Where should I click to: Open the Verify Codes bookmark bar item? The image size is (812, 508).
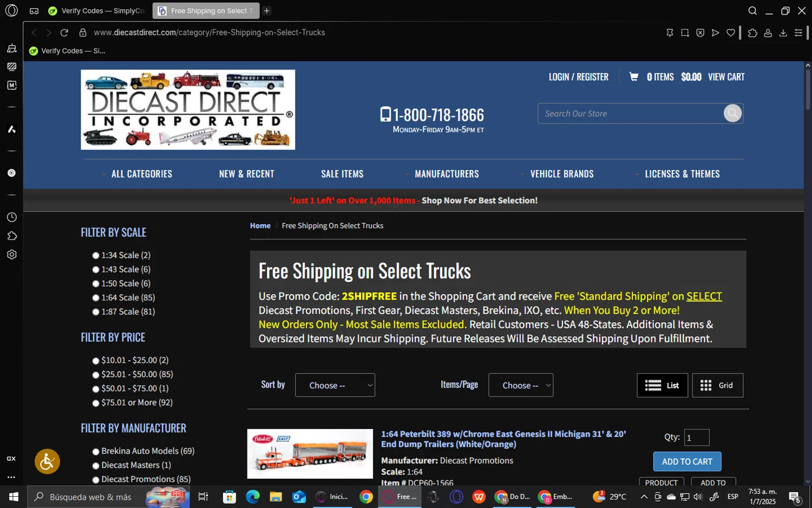(x=67, y=51)
